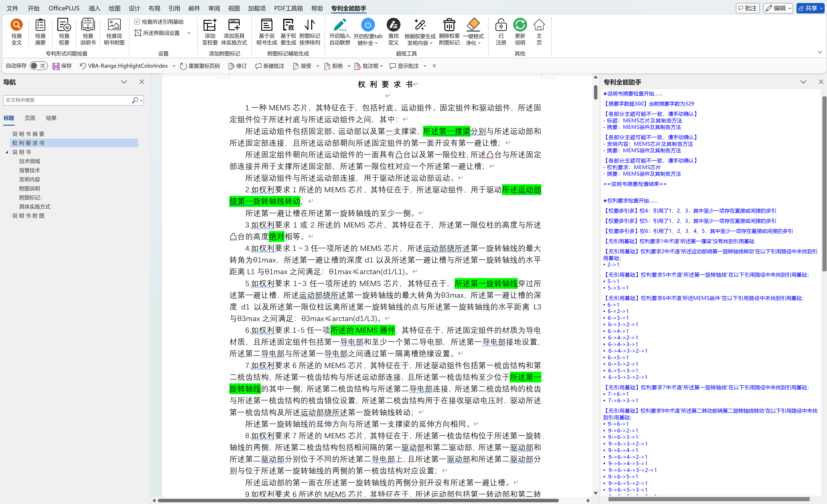Click the 批注 button at top right
The height and width of the screenshot is (504, 827).
(747, 8)
